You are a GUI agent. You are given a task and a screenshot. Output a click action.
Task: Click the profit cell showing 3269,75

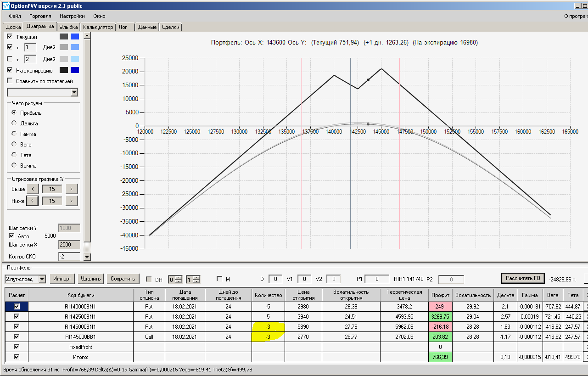[x=440, y=316]
